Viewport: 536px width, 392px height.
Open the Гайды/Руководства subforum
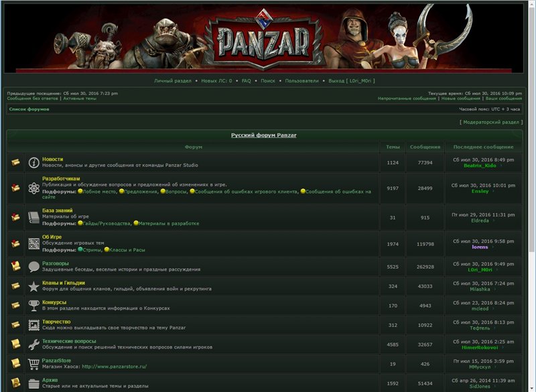107,224
